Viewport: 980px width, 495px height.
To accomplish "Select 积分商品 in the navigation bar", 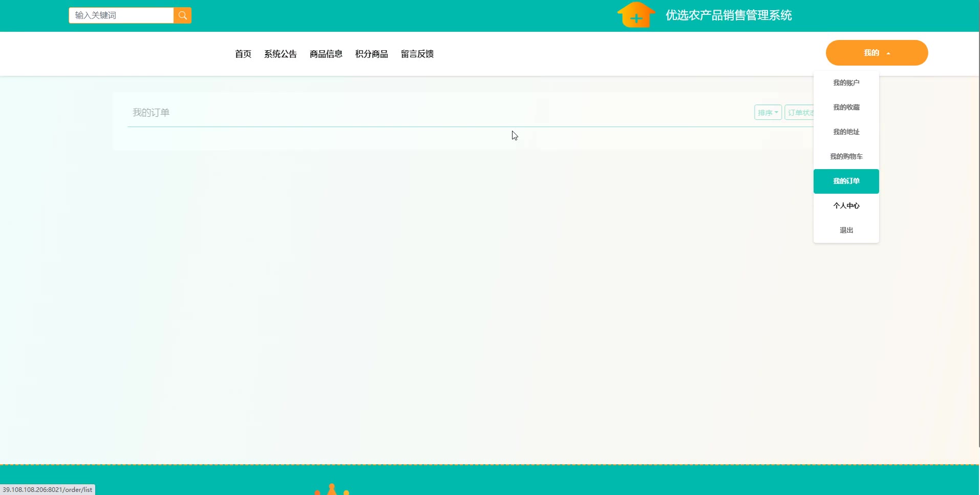I will (372, 54).
